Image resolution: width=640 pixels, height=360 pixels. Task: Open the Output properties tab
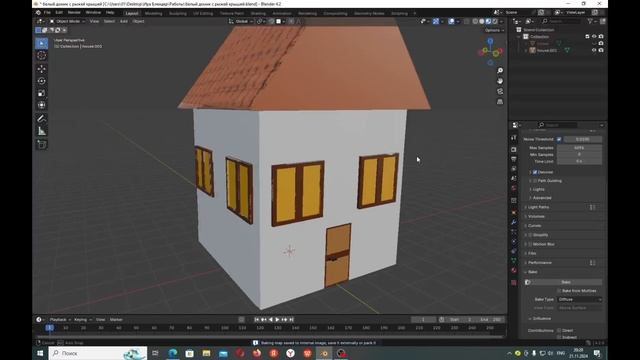[514, 159]
